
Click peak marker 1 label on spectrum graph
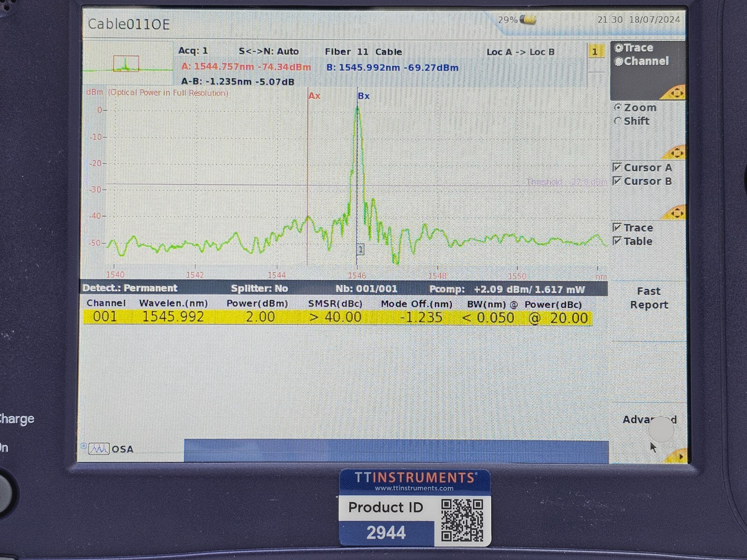coord(360,250)
